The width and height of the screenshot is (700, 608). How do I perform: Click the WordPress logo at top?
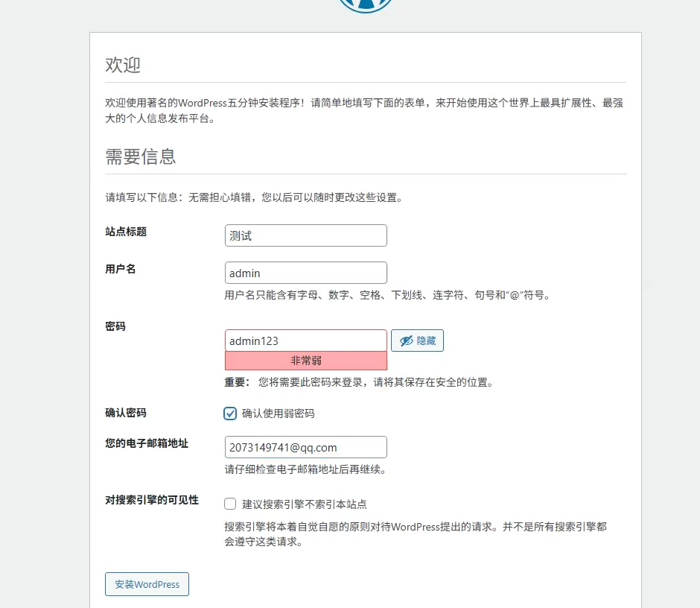(365, 5)
